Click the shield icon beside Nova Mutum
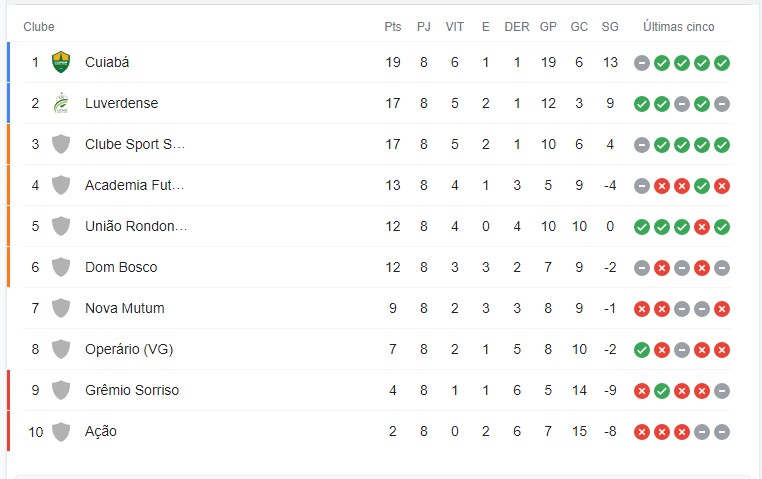The width and height of the screenshot is (762, 479). [61, 308]
